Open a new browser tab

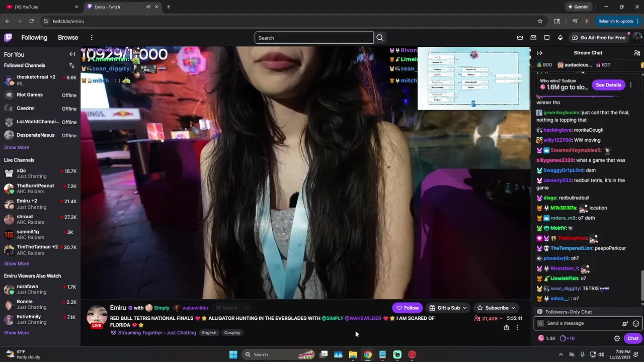[168, 7]
